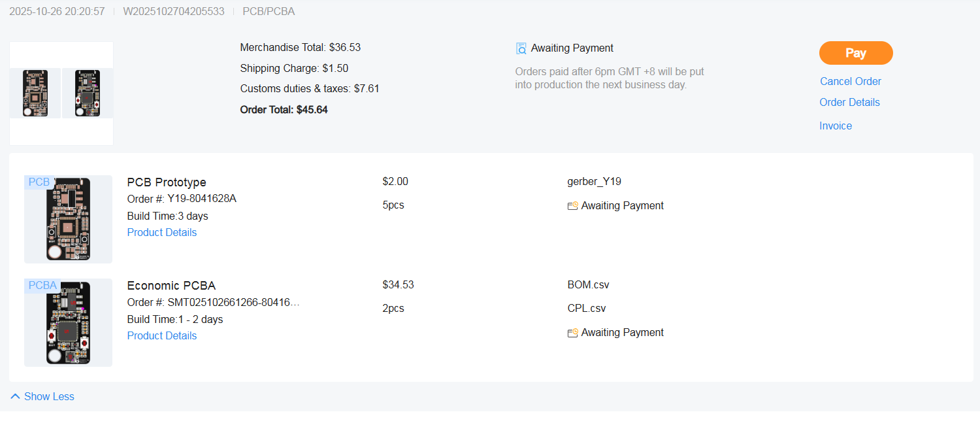Screen dimensions: 980x425
Task: Open Product Details for PCB Prototype
Action: pos(162,232)
